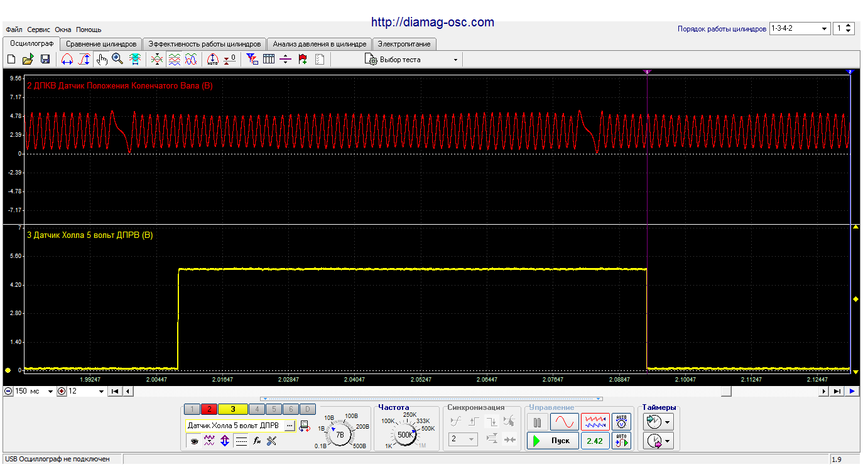This screenshot has height=467, width=868.
Task: Switch to the Сравнение цилиндров tab
Action: (101, 45)
